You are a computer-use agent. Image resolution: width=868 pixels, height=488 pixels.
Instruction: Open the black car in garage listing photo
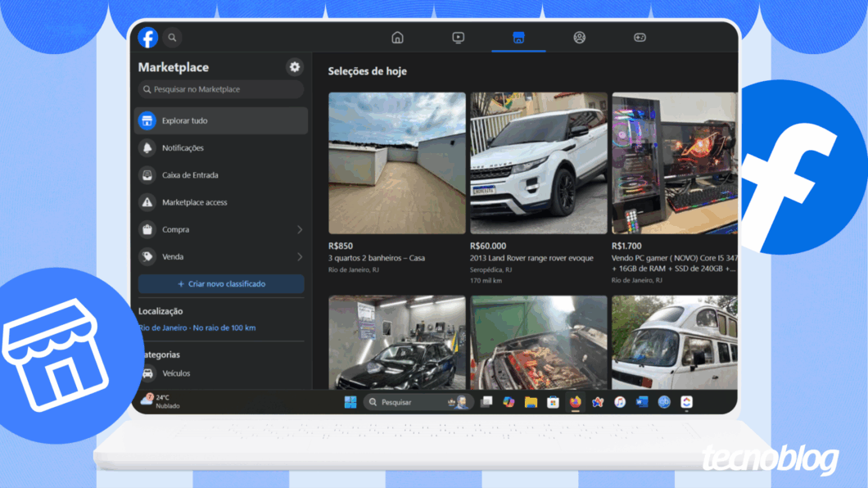[397, 342]
